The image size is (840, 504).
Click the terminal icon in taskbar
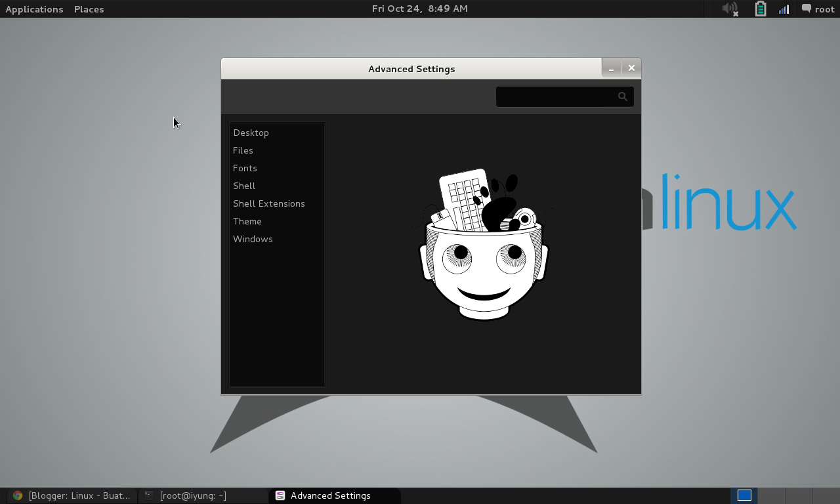tap(149, 495)
